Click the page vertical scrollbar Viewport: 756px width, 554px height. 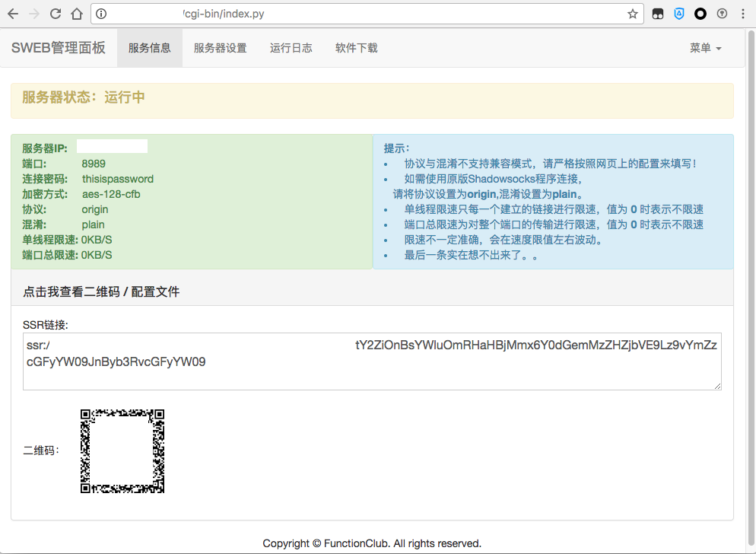(x=751, y=289)
